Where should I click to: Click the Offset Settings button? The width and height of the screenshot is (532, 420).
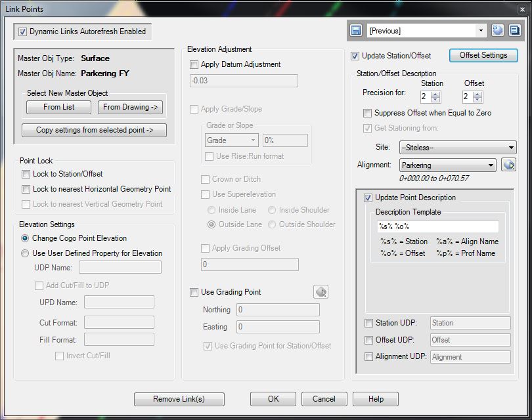pyautogui.click(x=483, y=55)
